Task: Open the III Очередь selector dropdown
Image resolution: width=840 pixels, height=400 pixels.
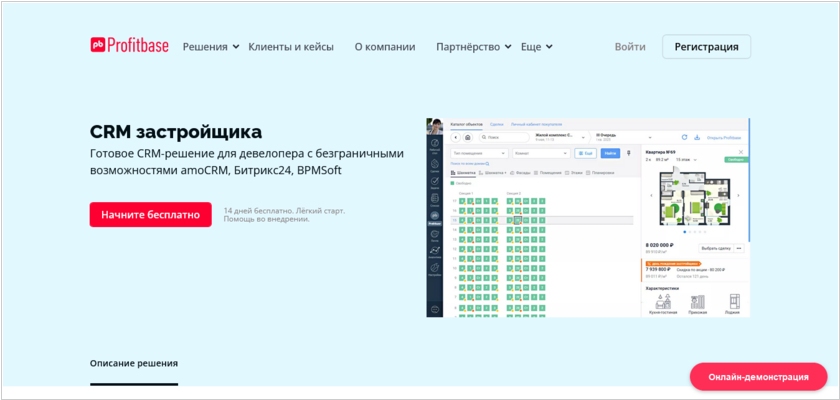Action: click(x=623, y=138)
